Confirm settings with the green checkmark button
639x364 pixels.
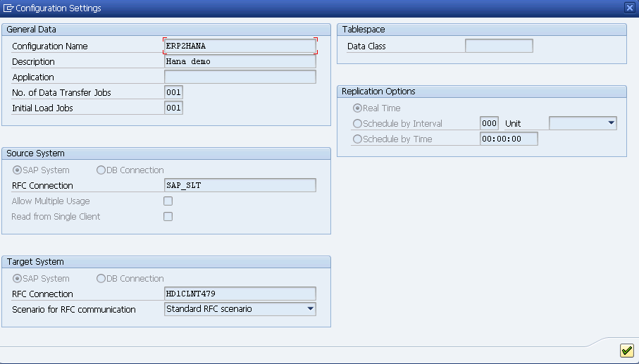click(x=626, y=351)
